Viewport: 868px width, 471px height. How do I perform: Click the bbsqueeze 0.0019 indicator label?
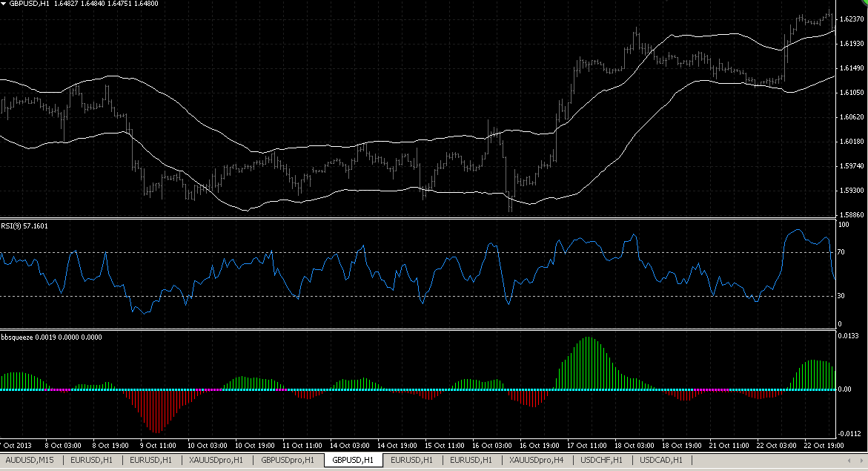pos(51,337)
